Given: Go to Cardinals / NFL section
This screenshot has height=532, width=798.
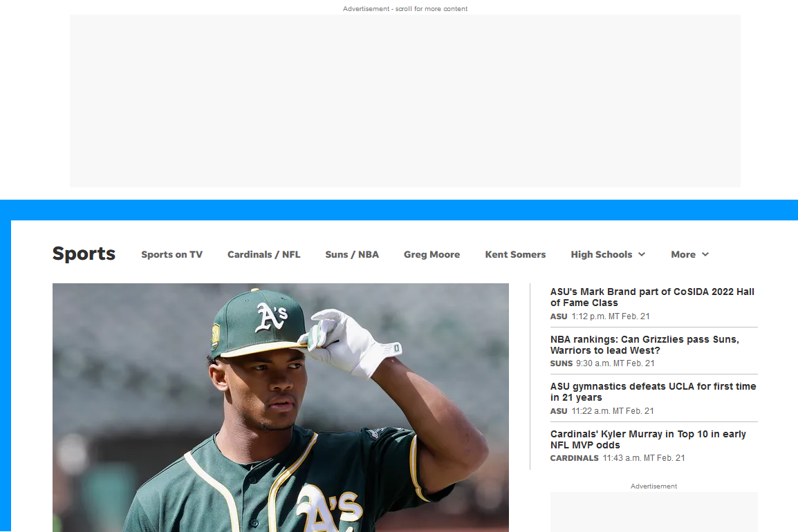Looking at the screenshot, I should 263,254.
